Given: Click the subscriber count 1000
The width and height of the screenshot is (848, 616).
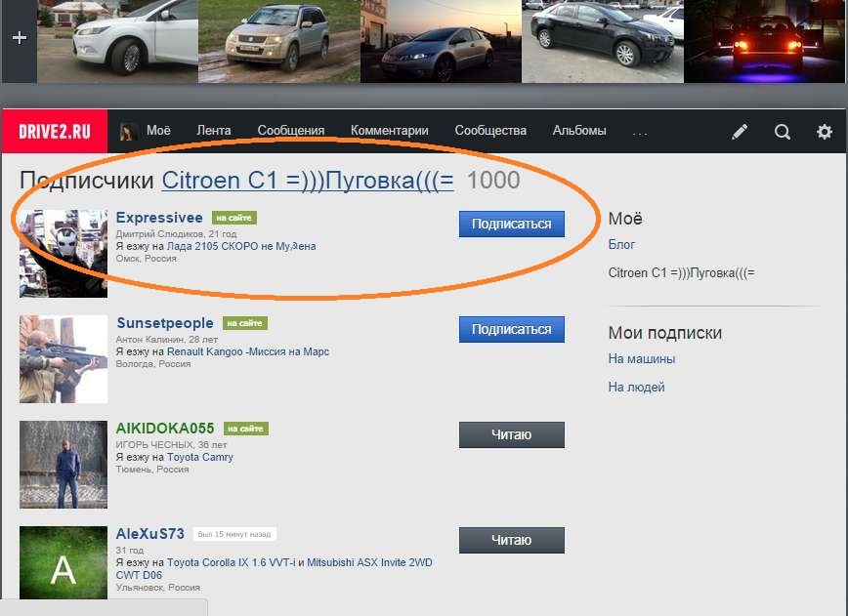Looking at the screenshot, I should point(493,180).
